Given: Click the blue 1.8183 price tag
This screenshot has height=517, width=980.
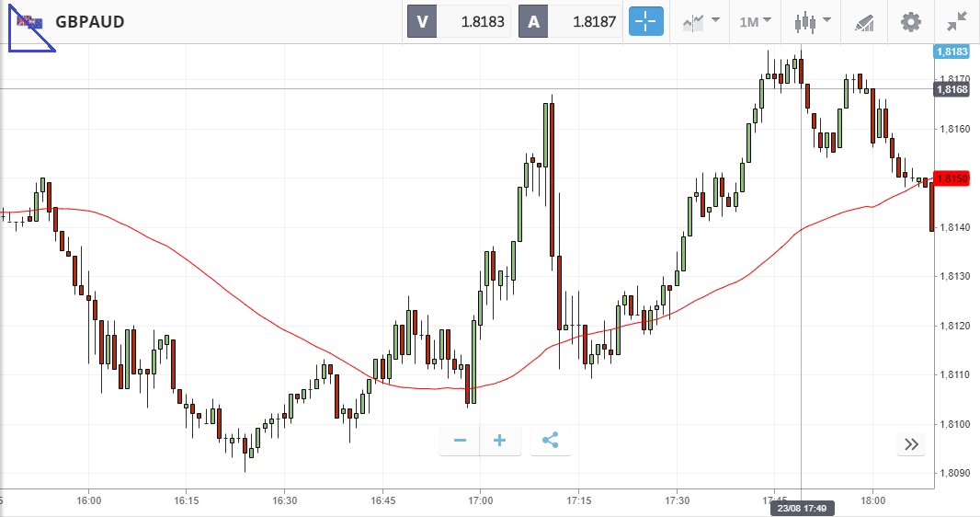Looking at the screenshot, I should 952,52.
